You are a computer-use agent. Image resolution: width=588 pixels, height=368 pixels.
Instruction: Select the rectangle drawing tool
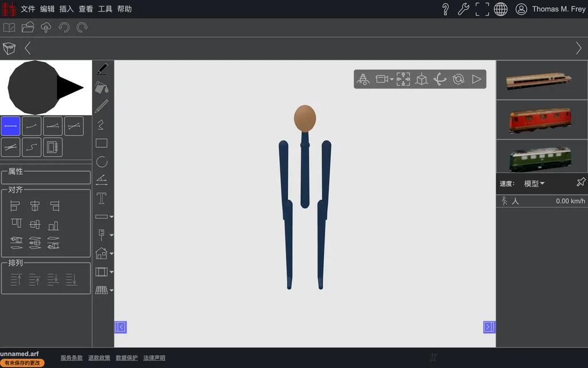click(102, 143)
